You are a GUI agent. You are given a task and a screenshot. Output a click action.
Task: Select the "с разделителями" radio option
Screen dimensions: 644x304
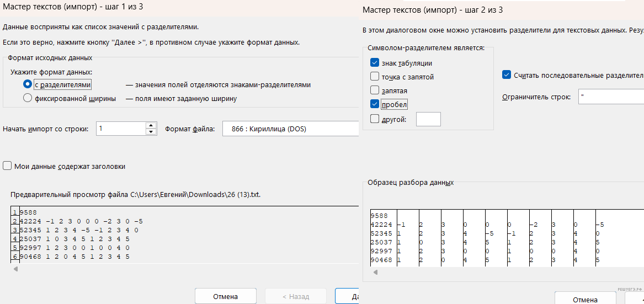click(28, 85)
